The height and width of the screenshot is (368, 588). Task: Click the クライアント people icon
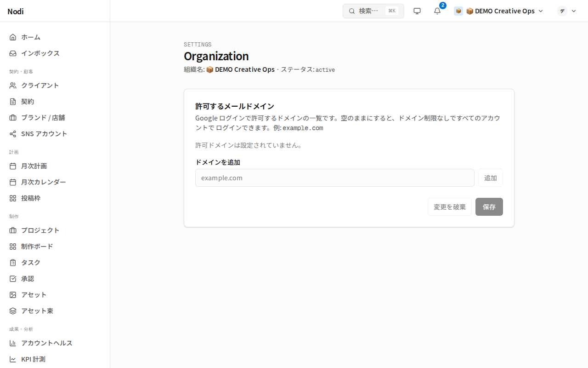pos(13,86)
